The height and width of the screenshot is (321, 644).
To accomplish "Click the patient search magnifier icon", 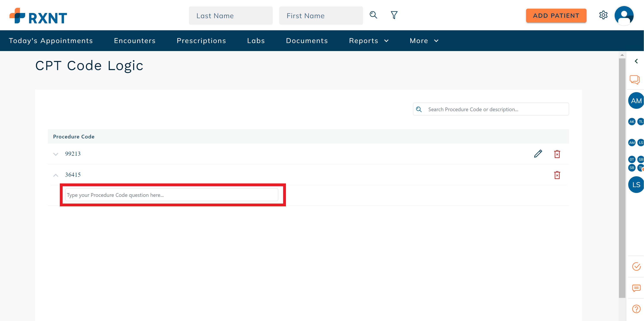I will [373, 15].
